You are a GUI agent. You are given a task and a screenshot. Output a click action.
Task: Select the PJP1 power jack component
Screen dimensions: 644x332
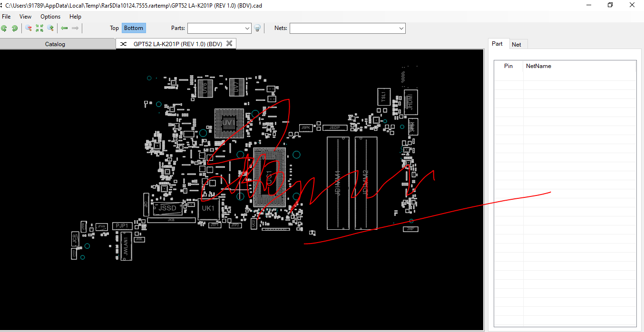point(122,226)
